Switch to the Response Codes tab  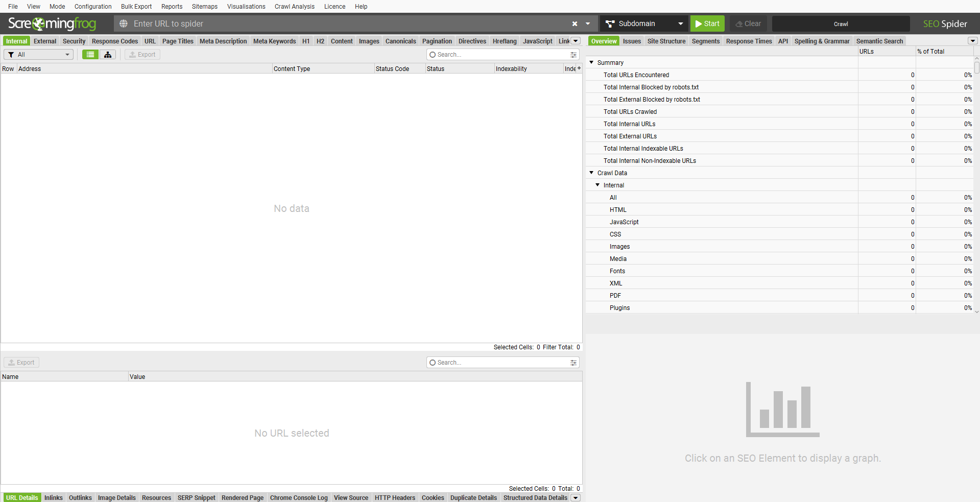pyautogui.click(x=114, y=41)
